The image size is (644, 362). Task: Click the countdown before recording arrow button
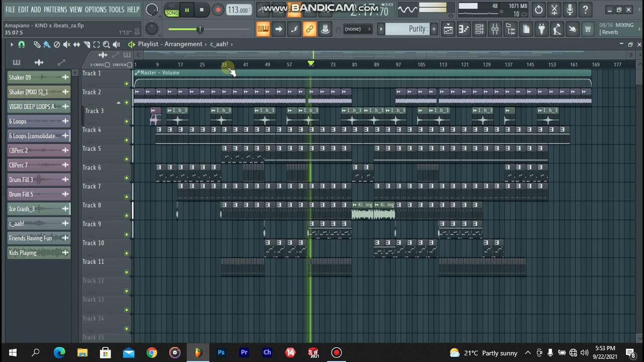(x=279, y=29)
